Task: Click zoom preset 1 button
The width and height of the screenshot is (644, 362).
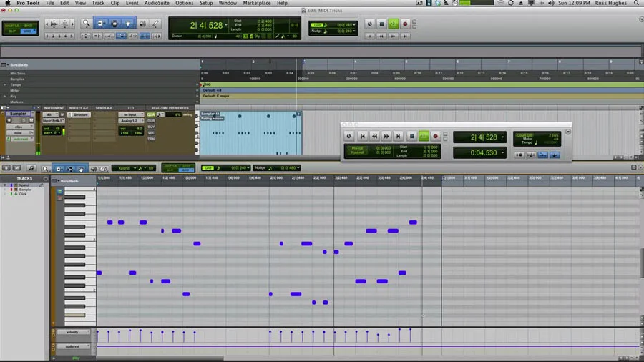Action: [x=48, y=36]
